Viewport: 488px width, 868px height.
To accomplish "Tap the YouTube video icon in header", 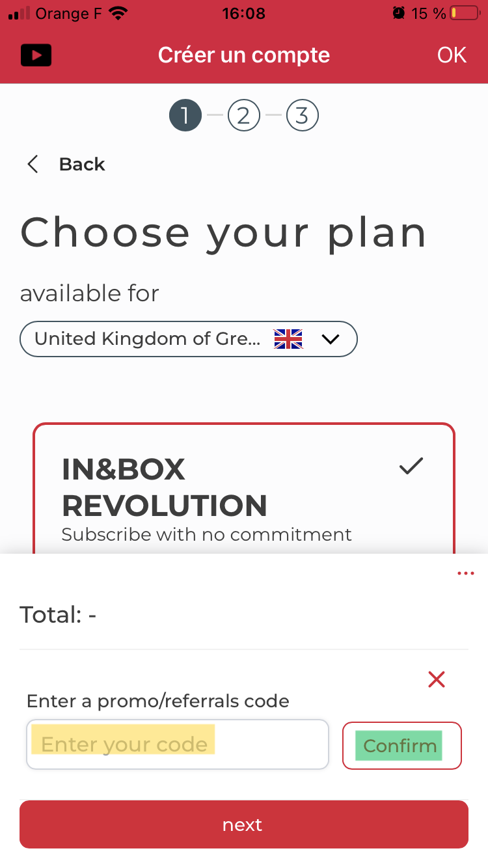I will tap(36, 55).
